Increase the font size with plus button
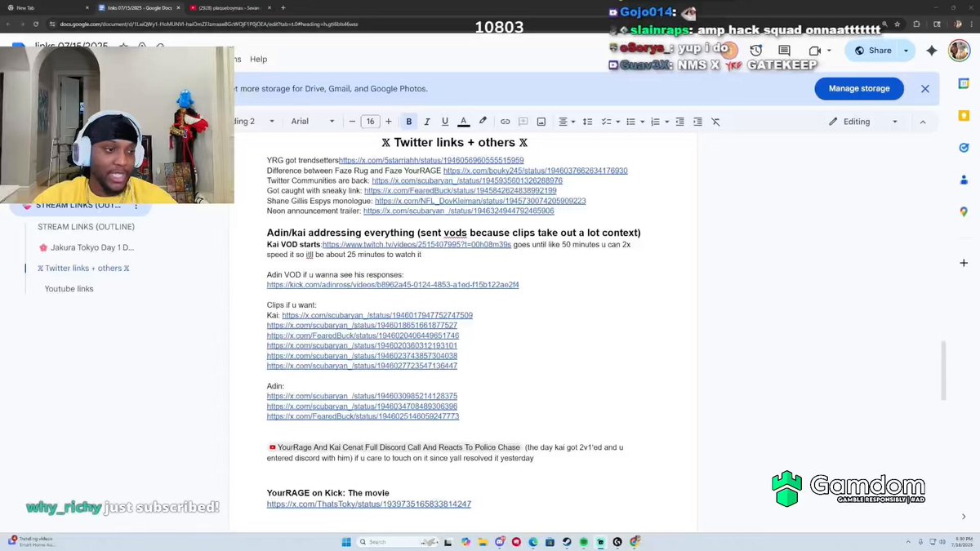 click(388, 122)
